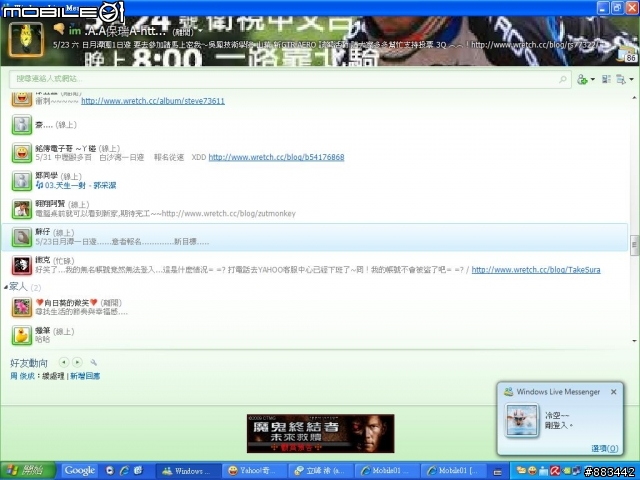Screen dimensions: 640x480
Task: Switch to the first Mobile01 taskbar button
Action: point(387,471)
